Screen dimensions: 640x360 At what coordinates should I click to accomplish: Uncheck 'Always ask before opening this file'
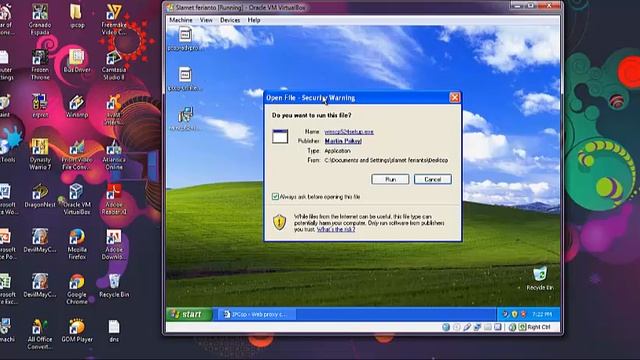click(276, 197)
